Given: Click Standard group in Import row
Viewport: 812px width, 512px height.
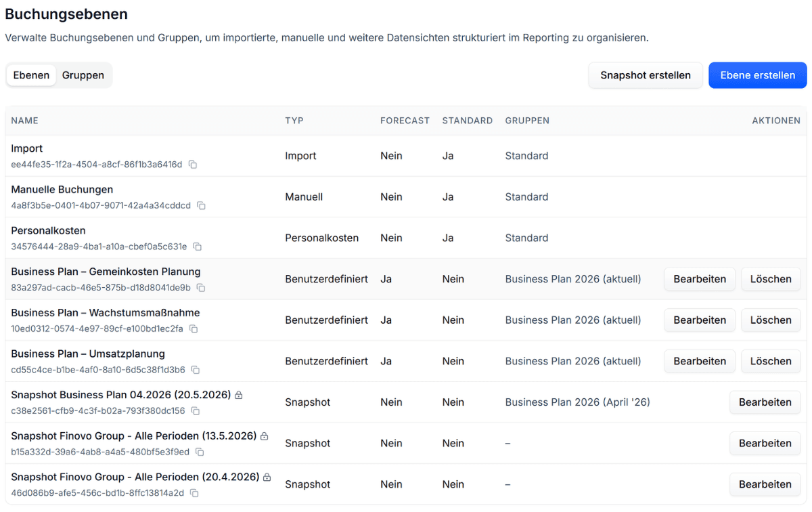Looking at the screenshot, I should coord(526,156).
